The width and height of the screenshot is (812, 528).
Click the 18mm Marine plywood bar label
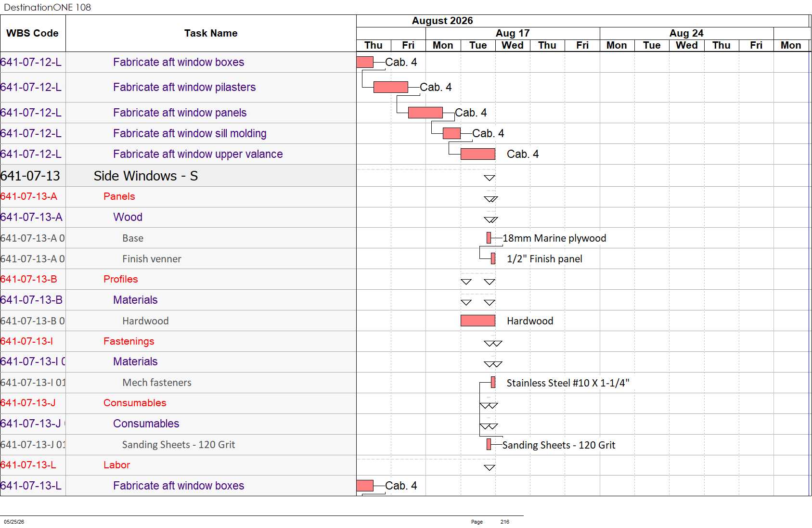(x=554, y=238)
